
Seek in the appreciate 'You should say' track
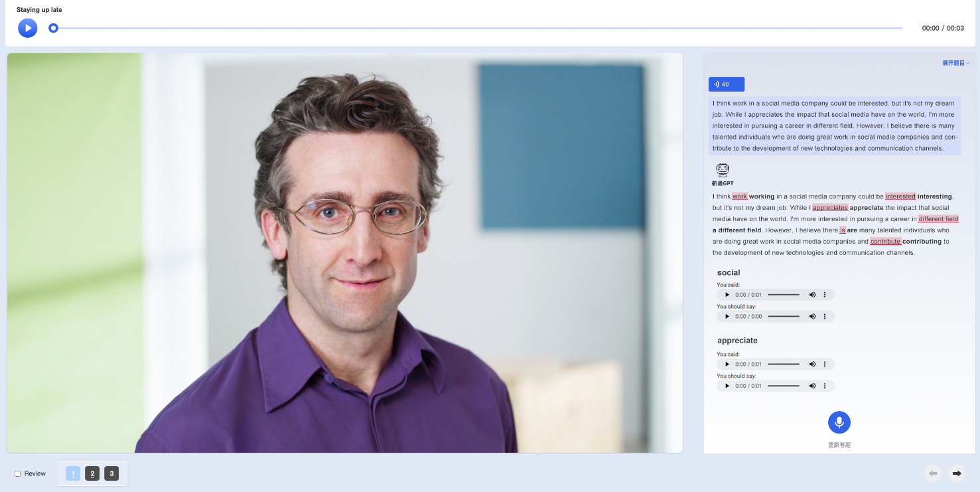784,386
